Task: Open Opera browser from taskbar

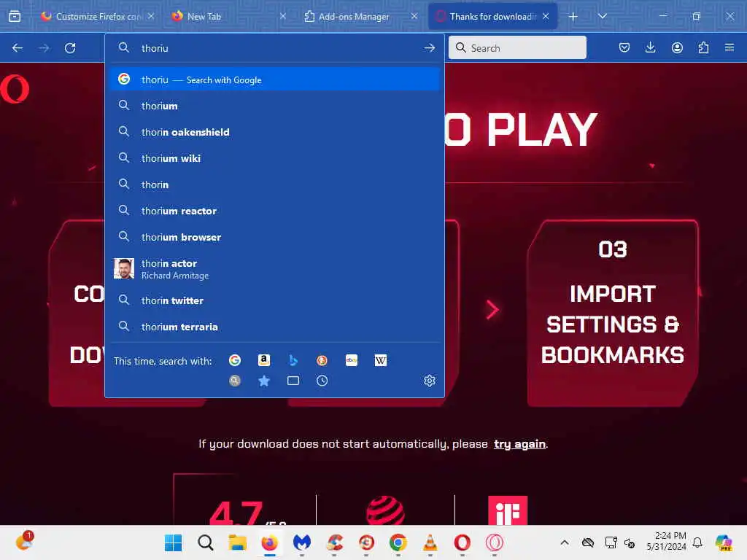Action: [x=462, y=542]
